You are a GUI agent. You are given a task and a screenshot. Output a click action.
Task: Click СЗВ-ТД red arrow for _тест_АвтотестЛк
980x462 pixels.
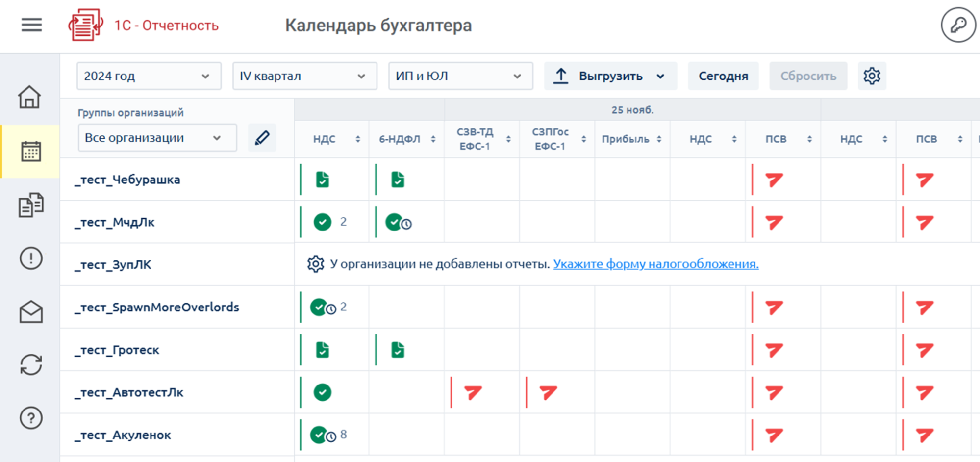pyautogui.click(x=473, y=392)
